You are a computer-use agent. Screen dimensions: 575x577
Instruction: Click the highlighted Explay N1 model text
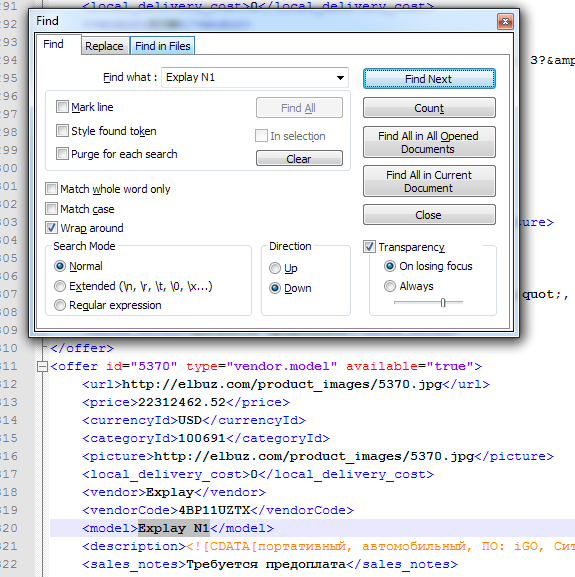coord(174,528)
